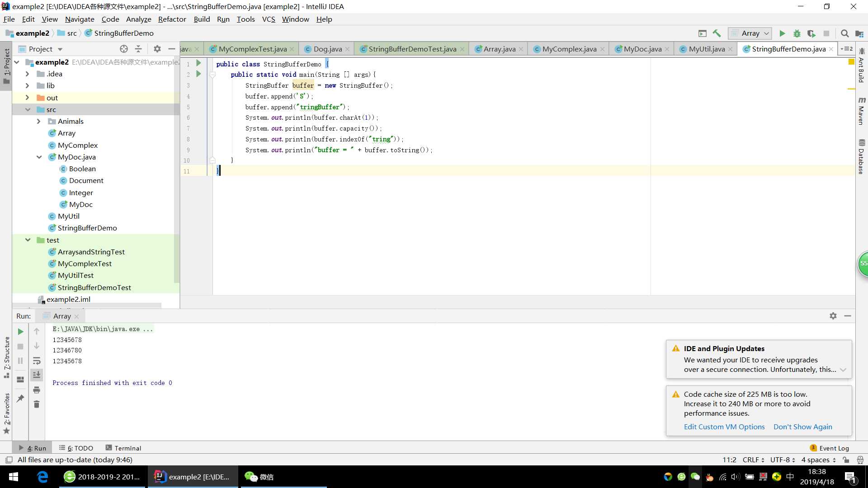The height and width of the screenshot is (488, 868).
Task: Expand the Animals package
Action: [38, 121]
